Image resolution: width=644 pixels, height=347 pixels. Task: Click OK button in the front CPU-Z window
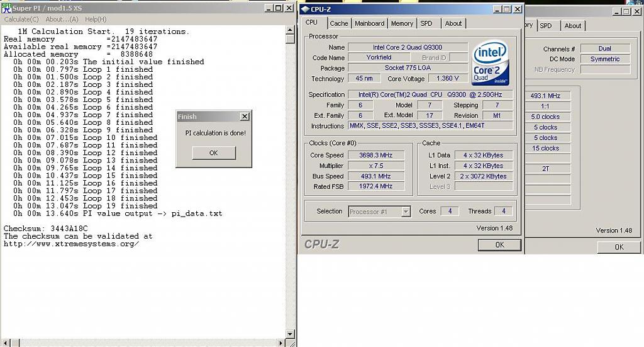point(499,245)
